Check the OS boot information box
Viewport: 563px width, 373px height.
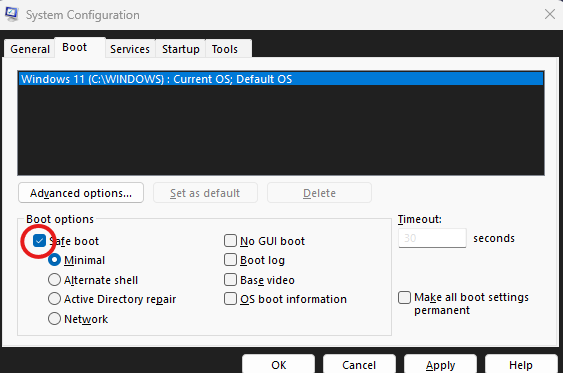tap(230, 299)
